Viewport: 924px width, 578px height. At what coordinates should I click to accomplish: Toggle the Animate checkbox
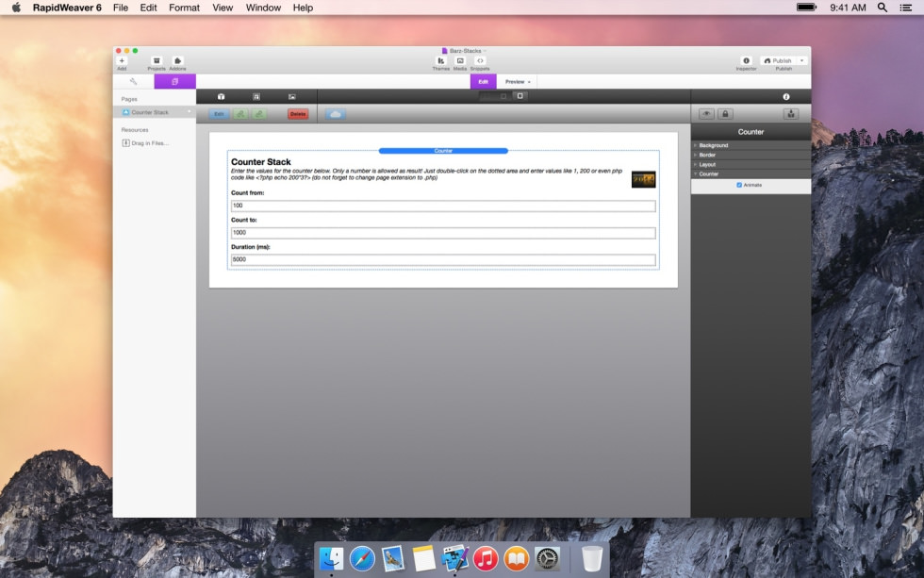pyautogui.click(x=739, y=185)
